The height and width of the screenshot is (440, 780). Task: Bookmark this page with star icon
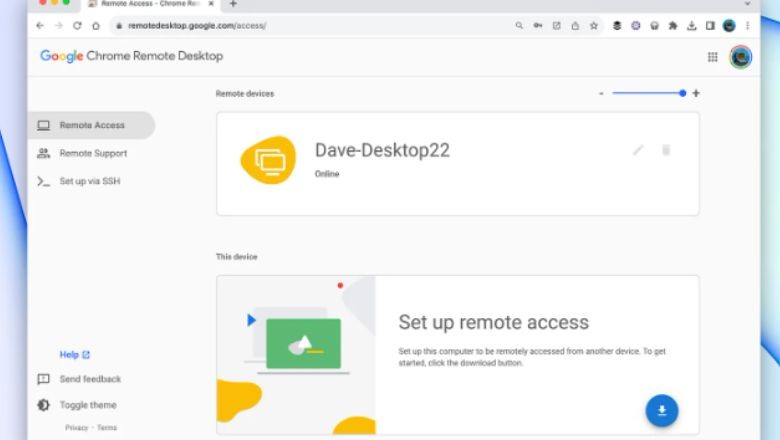[x=593, y=25]
